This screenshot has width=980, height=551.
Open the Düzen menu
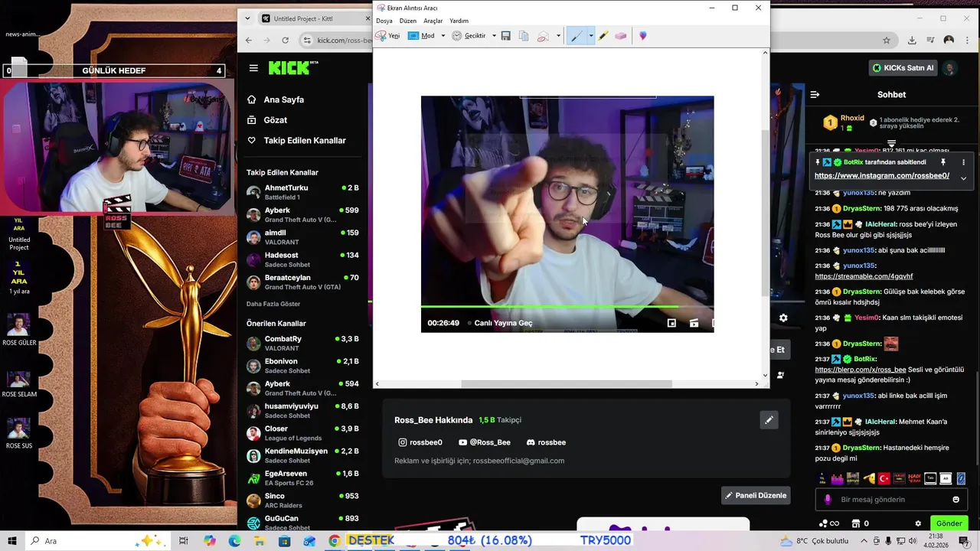coord(408,21)
